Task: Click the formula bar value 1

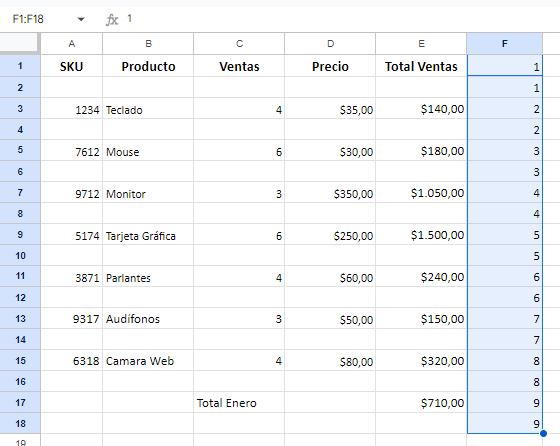Action: click(130, 19)
